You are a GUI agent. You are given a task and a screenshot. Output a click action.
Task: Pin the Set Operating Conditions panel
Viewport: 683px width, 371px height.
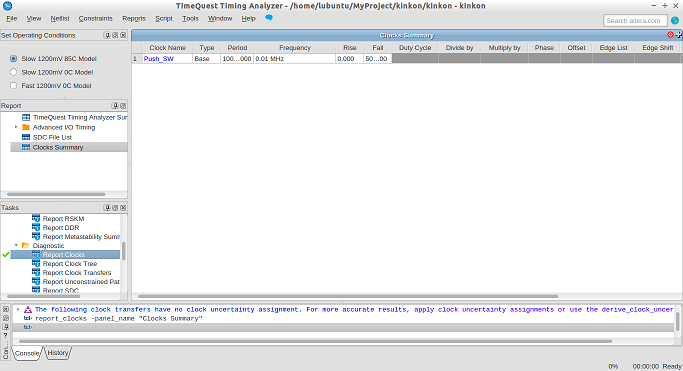click(107, 35)
